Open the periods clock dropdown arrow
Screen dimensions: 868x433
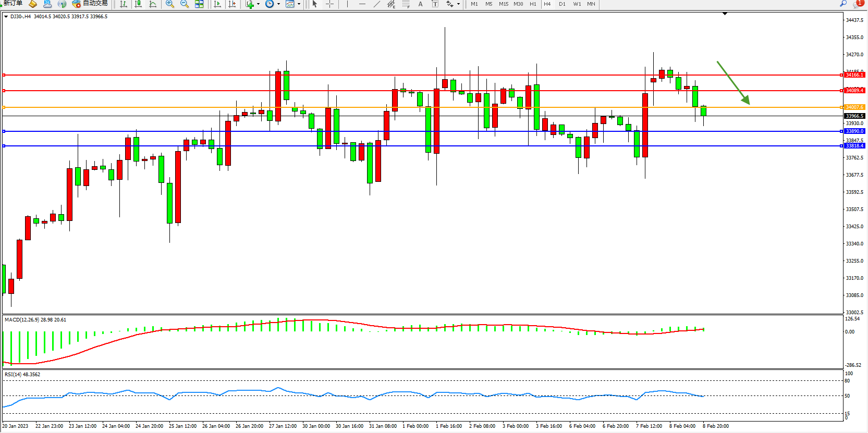[279, 4]
